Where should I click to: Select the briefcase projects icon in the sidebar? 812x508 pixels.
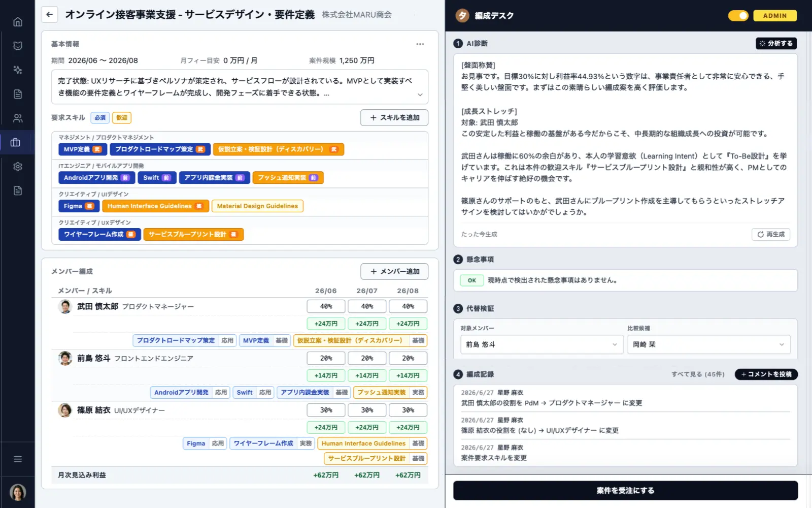pos(16,142)
